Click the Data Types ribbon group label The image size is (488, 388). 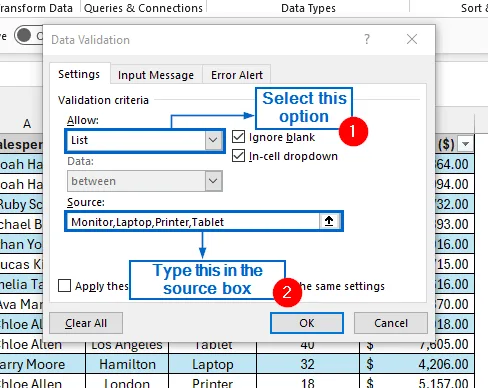[x=308, y=8]
